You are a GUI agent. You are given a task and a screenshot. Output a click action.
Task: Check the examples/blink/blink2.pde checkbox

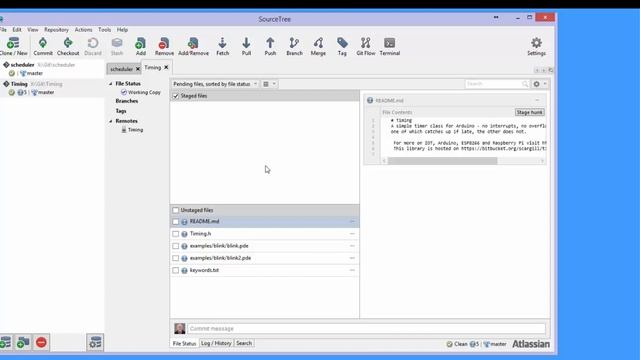click(176, 258)
